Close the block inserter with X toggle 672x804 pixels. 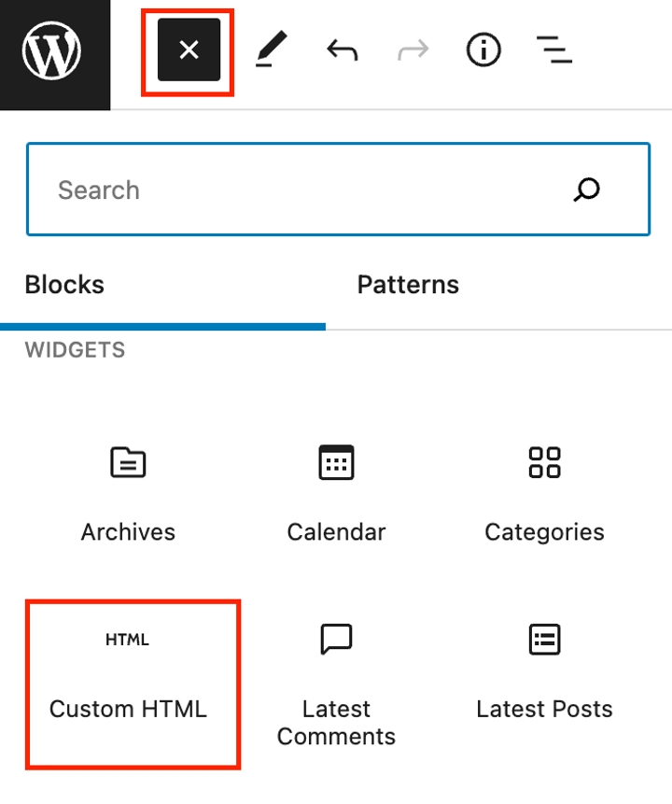(x=189, y=49)
